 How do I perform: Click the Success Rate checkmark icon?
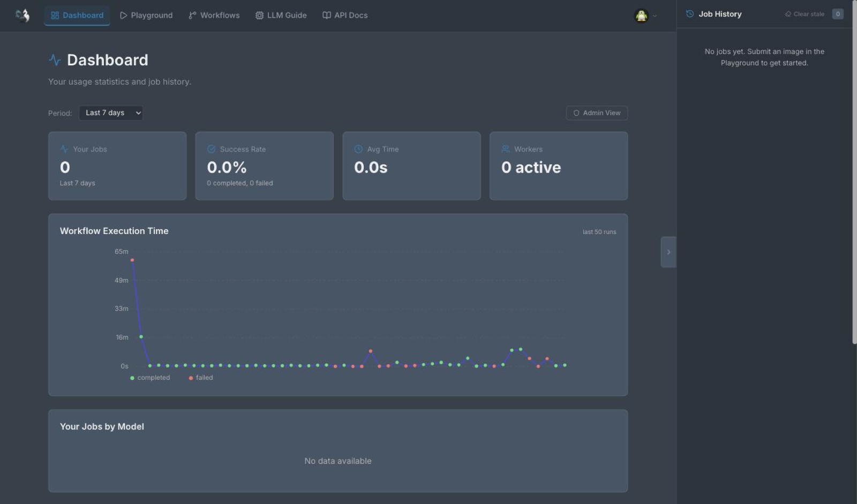click(x=211, y=149)
